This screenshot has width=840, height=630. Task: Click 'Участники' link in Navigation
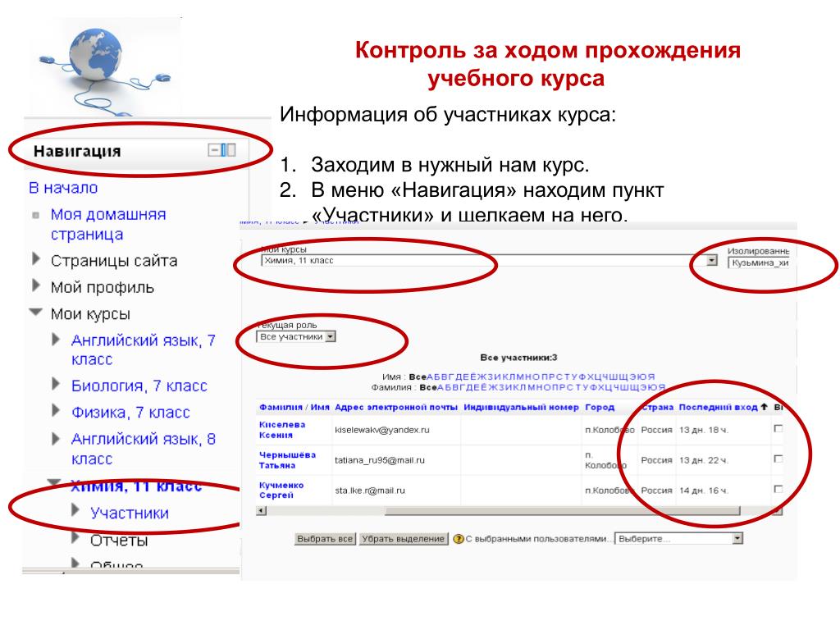click(130, 514)
